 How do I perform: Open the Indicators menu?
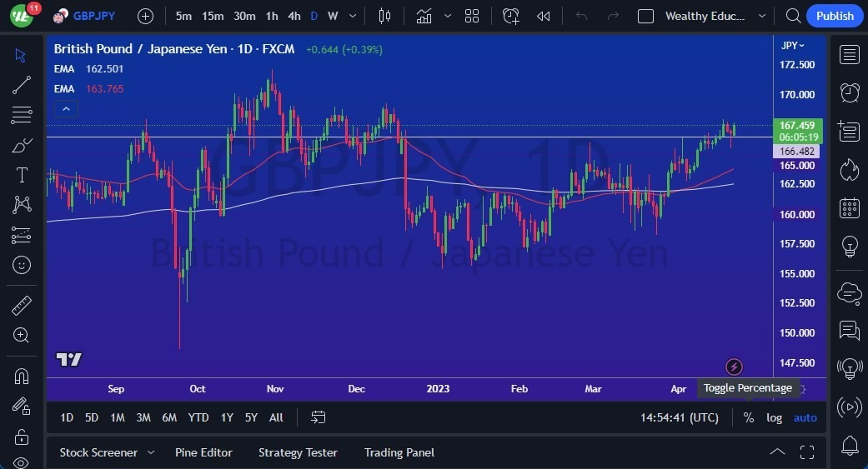pyautogui.click(x=424, y=16)
